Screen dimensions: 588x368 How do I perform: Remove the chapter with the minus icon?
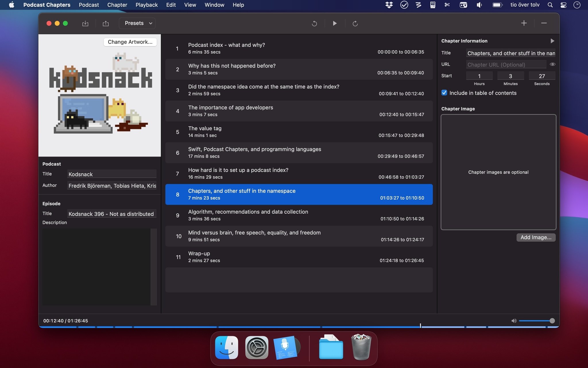[544, 23]
